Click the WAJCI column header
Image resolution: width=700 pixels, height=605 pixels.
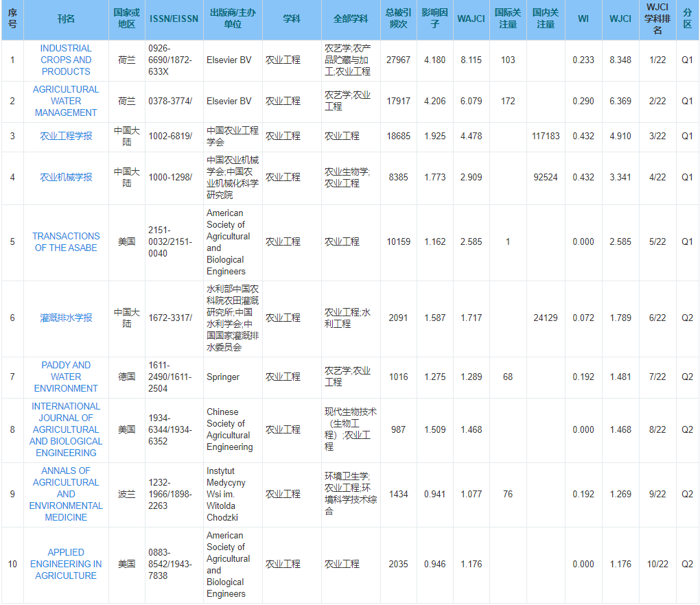(x=471, y=19)
